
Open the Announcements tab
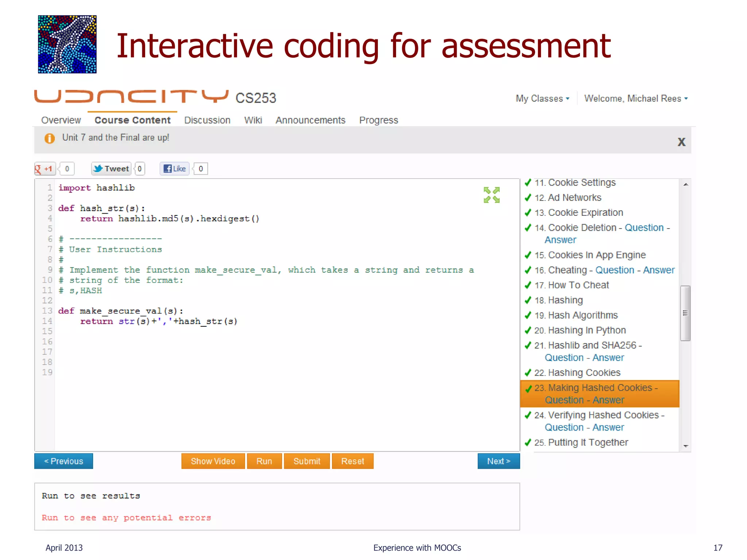click(x=310, y=120)
